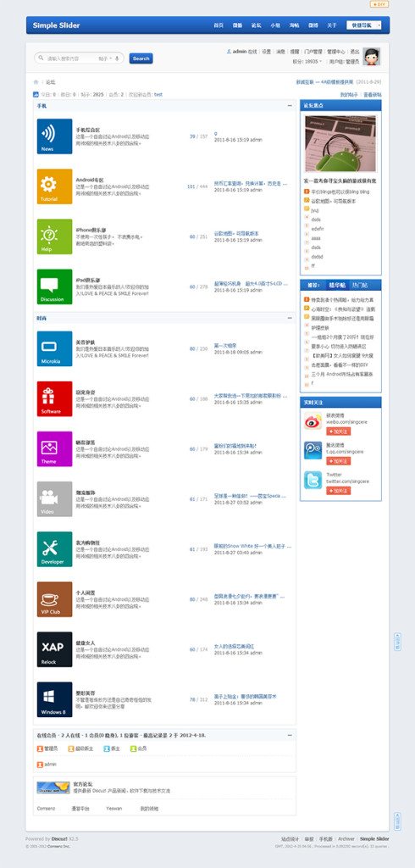Click the Simple Slider site logo
This screenshot has width=415, height=868.
click(x=56, y=25)
